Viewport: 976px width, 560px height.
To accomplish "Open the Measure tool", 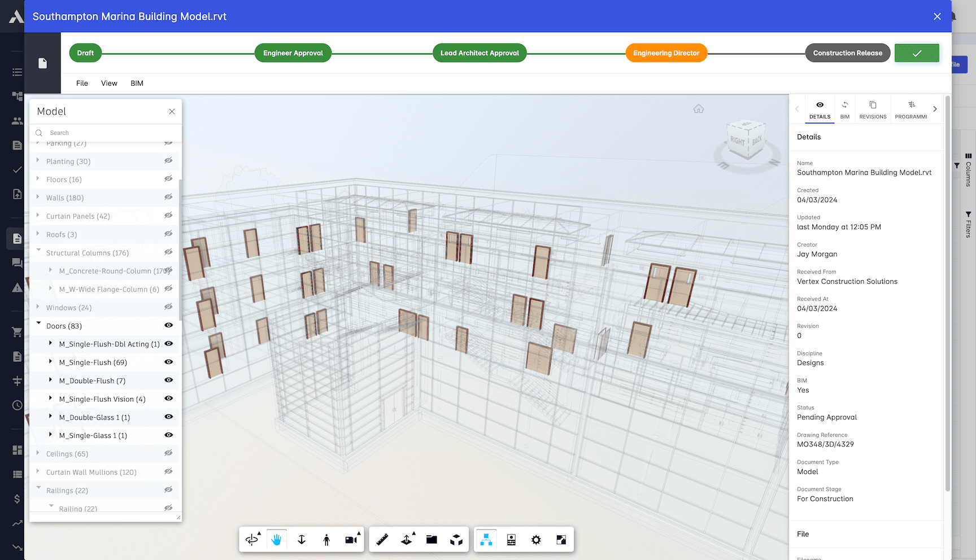I will (x=381, y=539).
